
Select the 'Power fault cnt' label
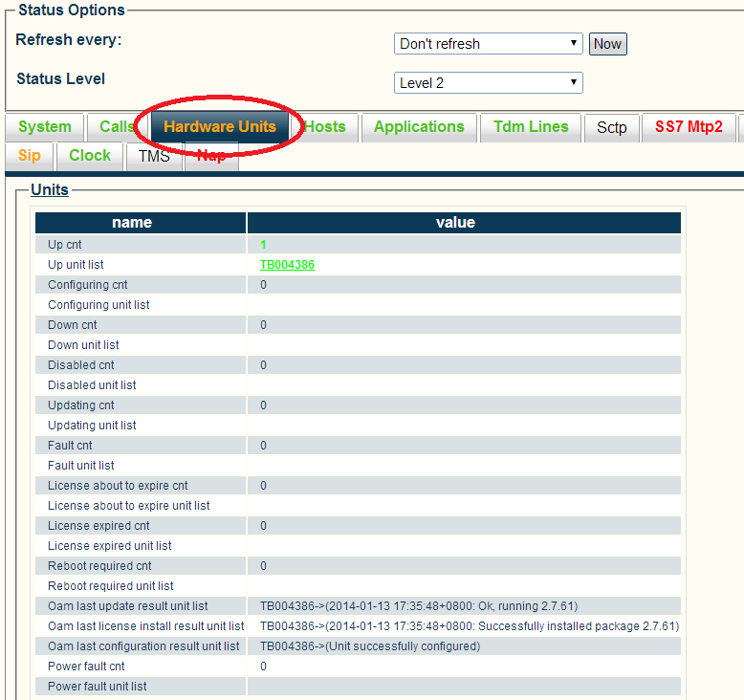coord(86,667)
